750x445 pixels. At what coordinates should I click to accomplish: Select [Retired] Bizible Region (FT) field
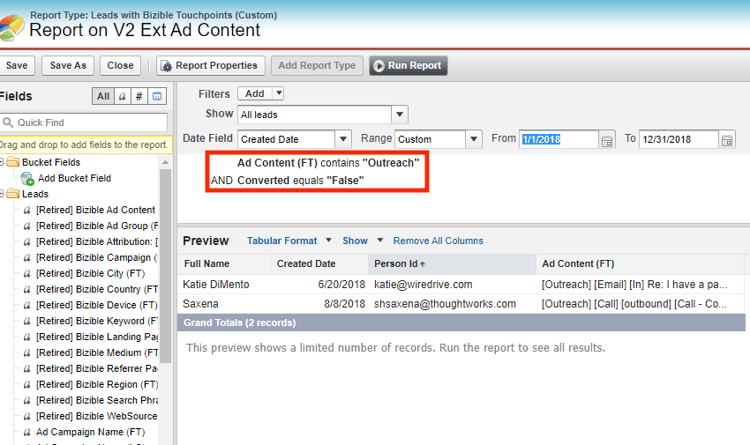97,384
